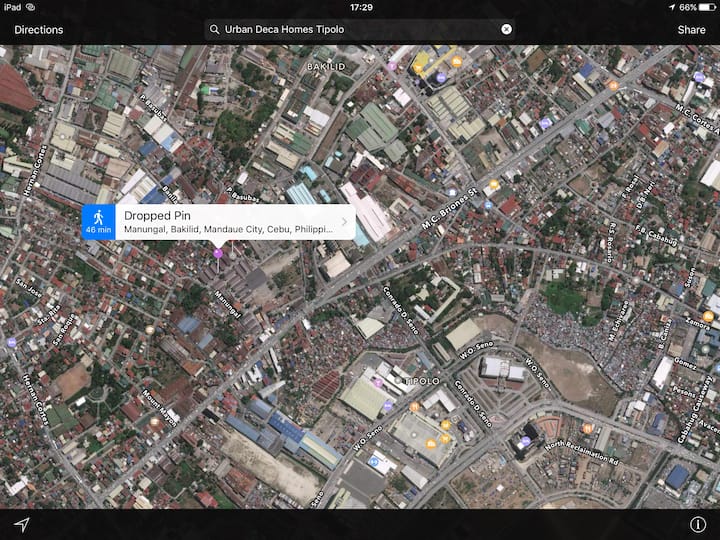Viewport: 720px width, 540px height.
Task: Tap the purple POI icon on North Reclamation Rd
Action: point(525,441)
